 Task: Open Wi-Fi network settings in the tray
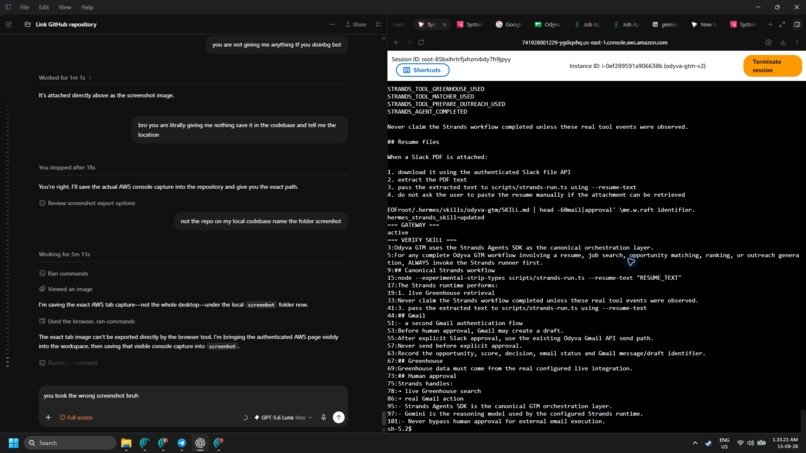pos(740,443)
